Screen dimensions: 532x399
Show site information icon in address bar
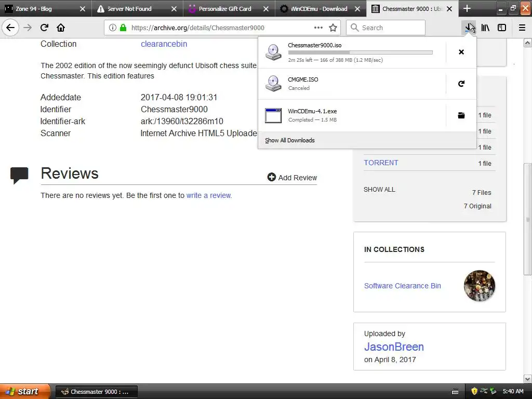point(113,28)
